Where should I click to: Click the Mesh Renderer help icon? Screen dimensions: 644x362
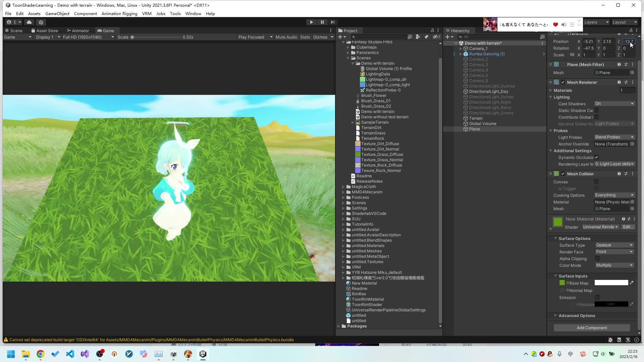pos(619,82)
